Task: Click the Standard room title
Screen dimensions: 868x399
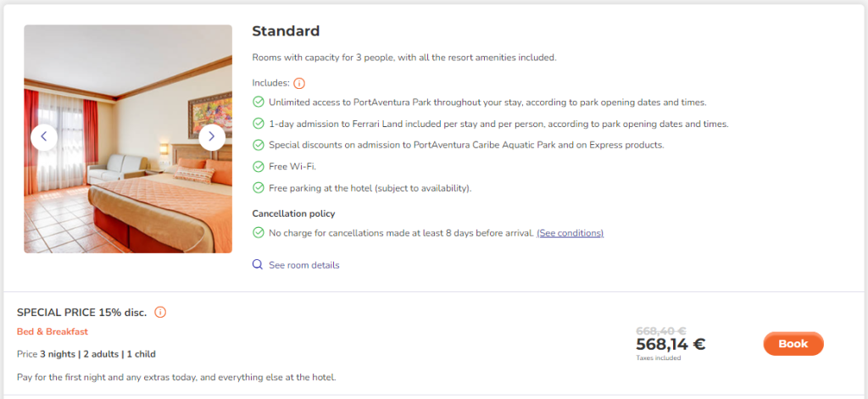Action: click(x=286, y=31)
